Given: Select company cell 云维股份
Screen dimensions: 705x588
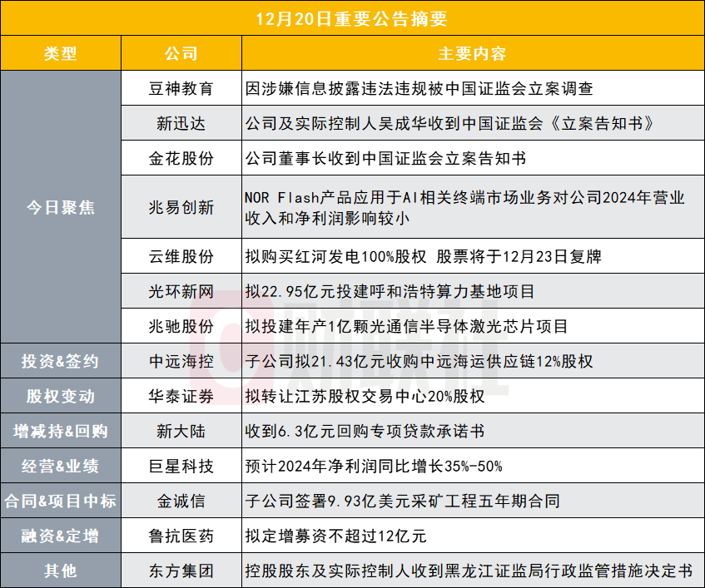Looking at the screenshot, I should coord(181,256).
